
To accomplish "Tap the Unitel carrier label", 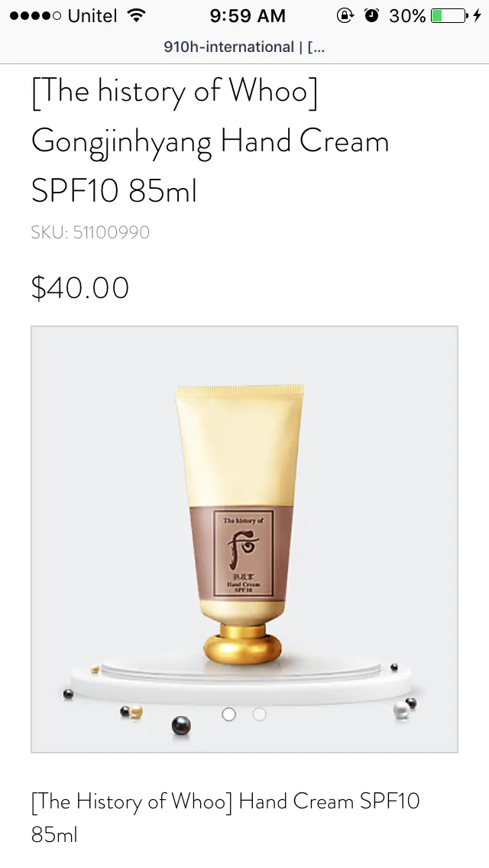I will point(92,16).
